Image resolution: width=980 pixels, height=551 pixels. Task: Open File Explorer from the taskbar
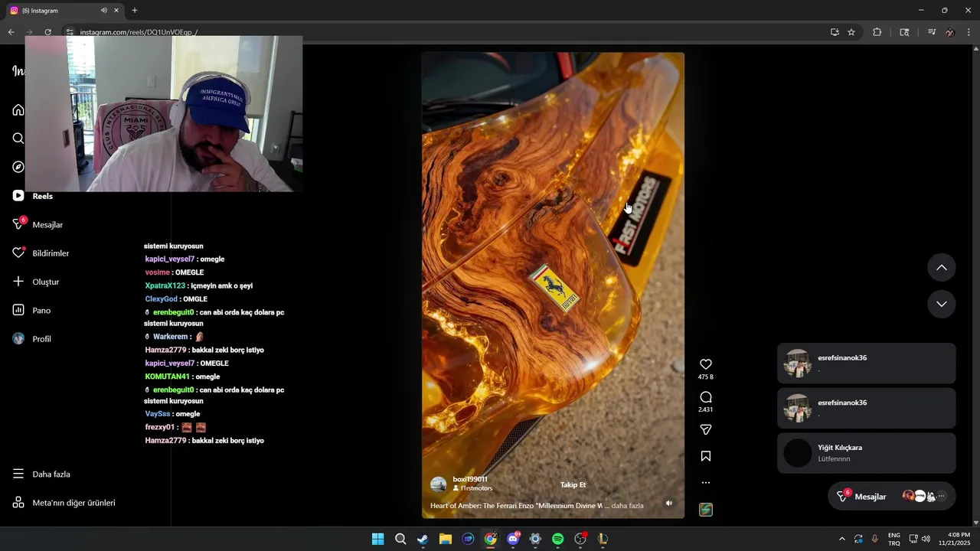[446, 539]
